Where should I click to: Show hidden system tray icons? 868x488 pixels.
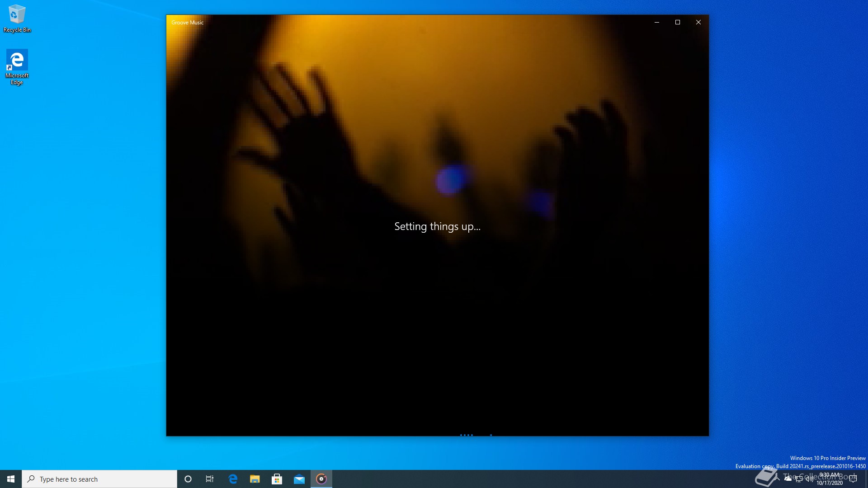click(x=778, y=479)
